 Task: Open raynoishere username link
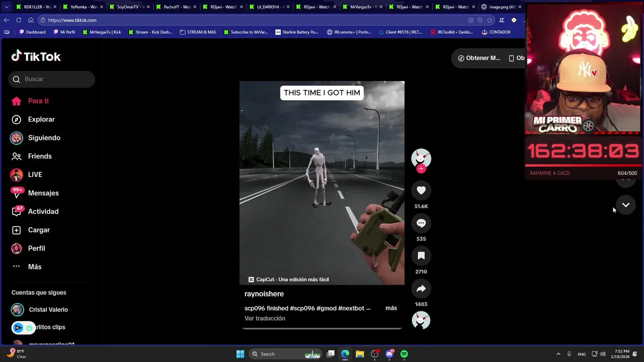[264, 294]
